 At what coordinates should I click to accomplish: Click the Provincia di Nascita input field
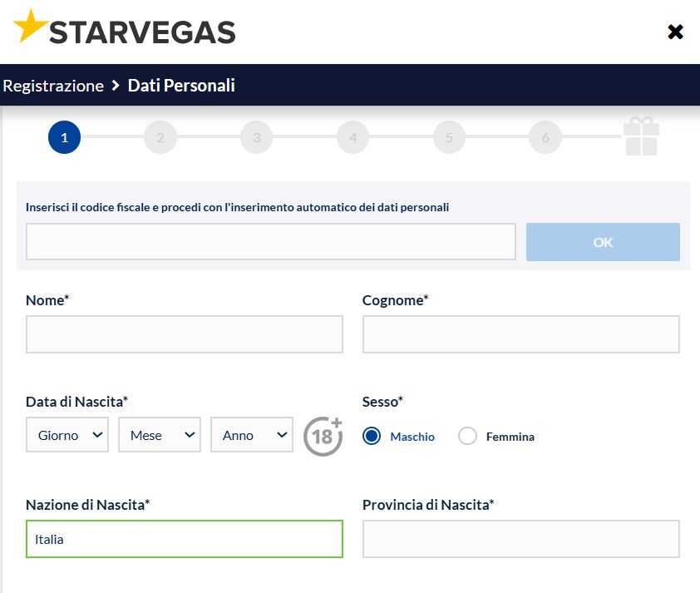tap(520, 539)
